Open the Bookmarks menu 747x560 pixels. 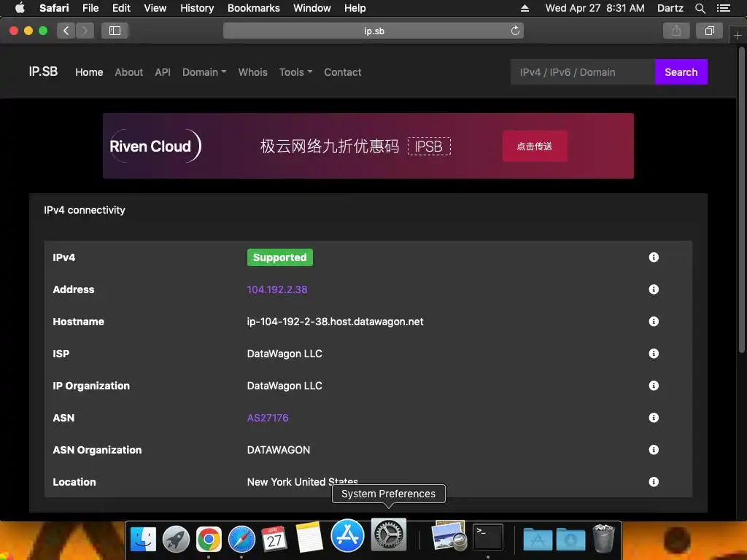pyautogui.click(x=253, y=8)
